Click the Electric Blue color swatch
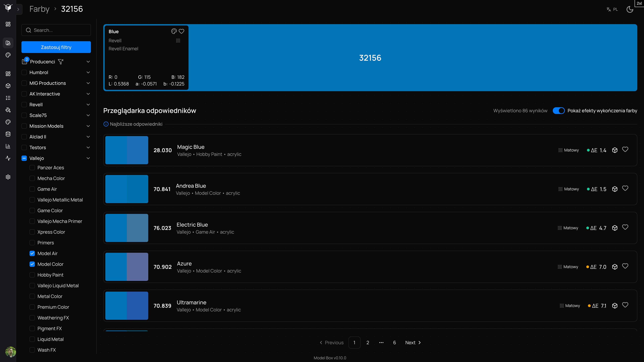This screenshot has height=362, width=644. tap(127, 228)
